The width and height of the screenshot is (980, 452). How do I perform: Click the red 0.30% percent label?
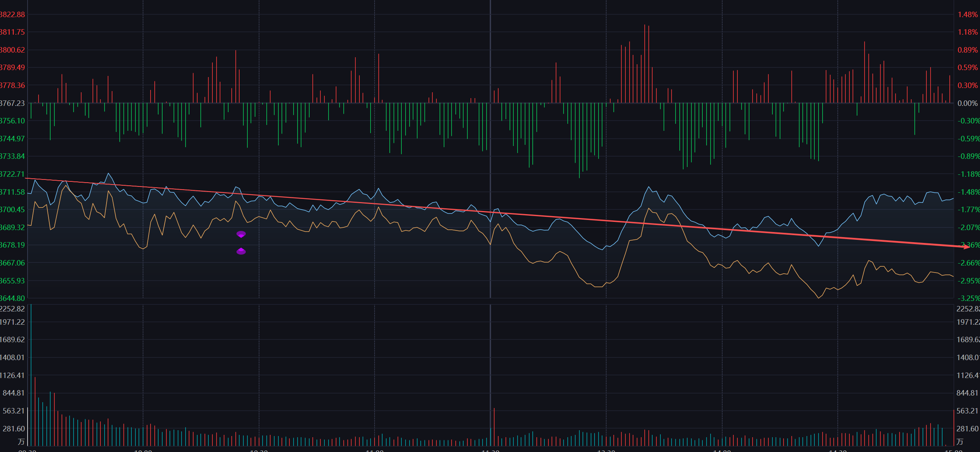pyautogui.click(x=968, y=85)
